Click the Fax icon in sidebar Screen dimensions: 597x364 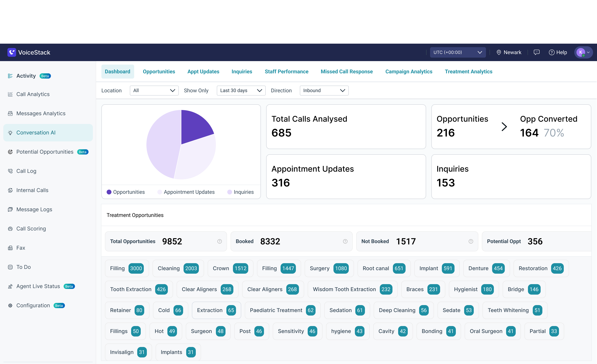pos(10,248)
